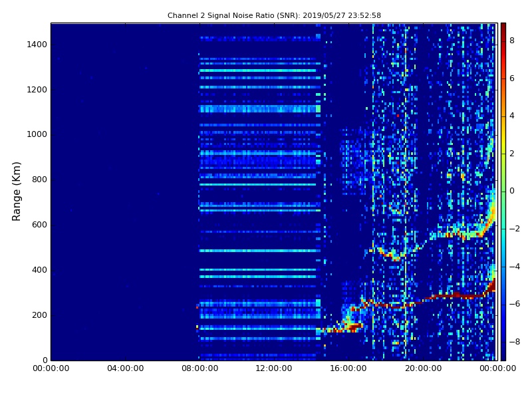Click the 600 range tick label
Image resolution: width=532 pixels, height=399 pixels.
click(39, 225)
